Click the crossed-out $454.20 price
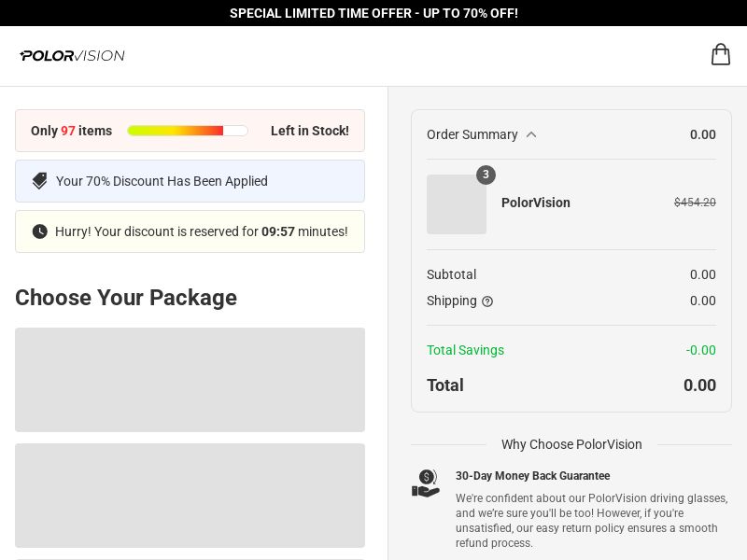This screenshot has width=747, height=560. coord(695,203)
